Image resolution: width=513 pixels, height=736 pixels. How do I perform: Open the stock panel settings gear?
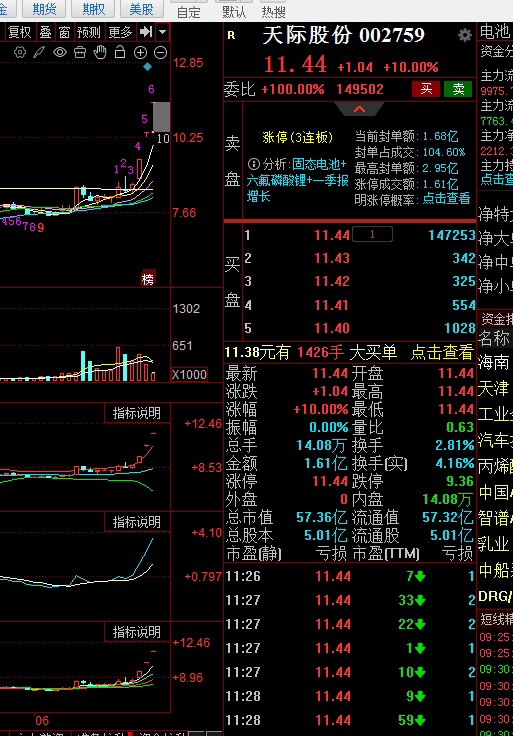point(465,35)
